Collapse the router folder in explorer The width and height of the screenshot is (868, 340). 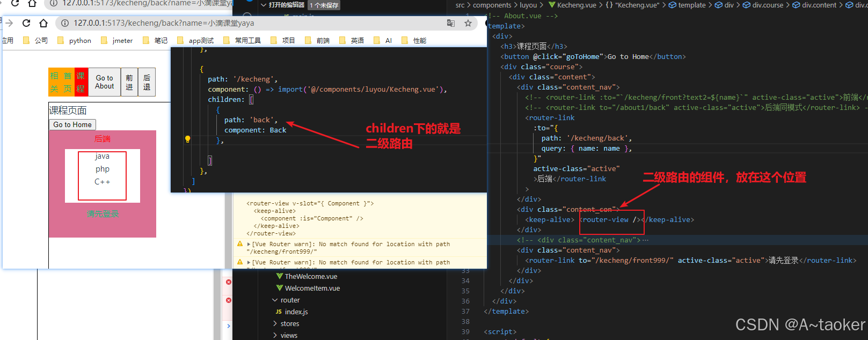point(275,300)
